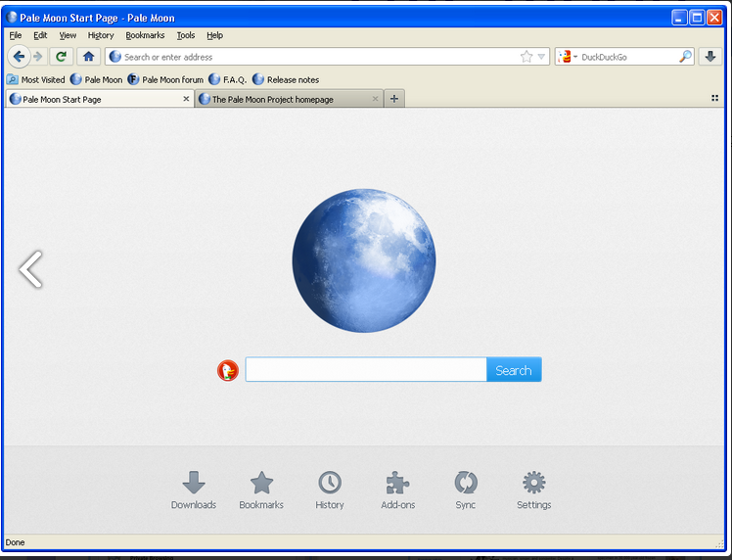Click the Pale Moon globe logo
Viewport: 732px width, 560px height.
tap(364, 260)
